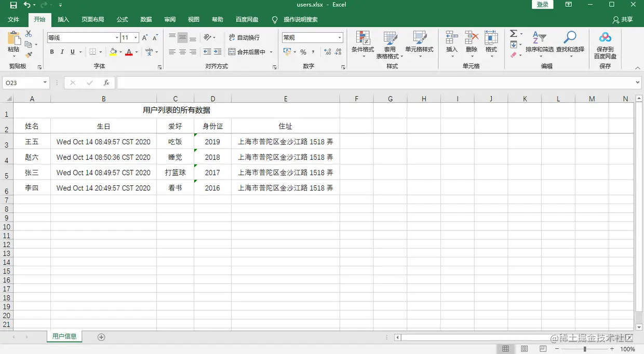Screen dimensions: 644x354
Task: Click the 登录 sign-in button
Action: click(x=542, y=4)
